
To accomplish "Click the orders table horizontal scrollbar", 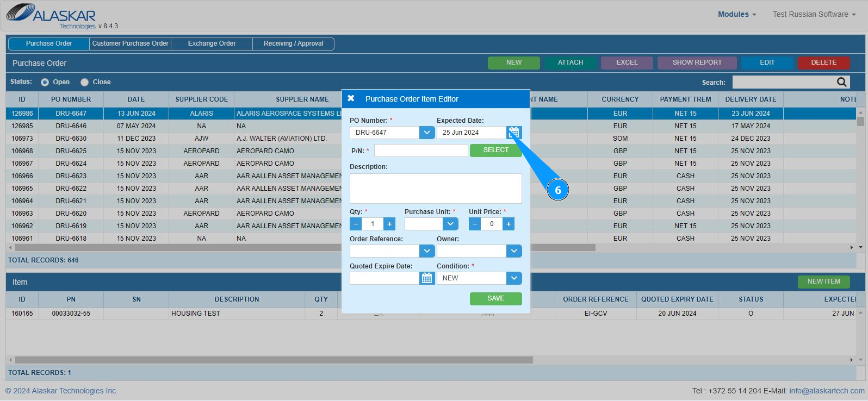I will tap(305, 247).
